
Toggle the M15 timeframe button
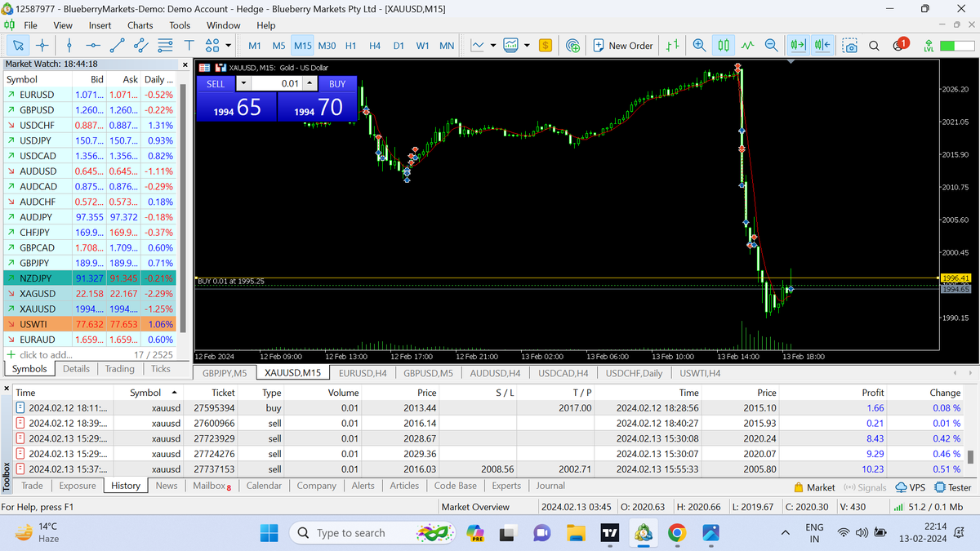tap(303, 46)
